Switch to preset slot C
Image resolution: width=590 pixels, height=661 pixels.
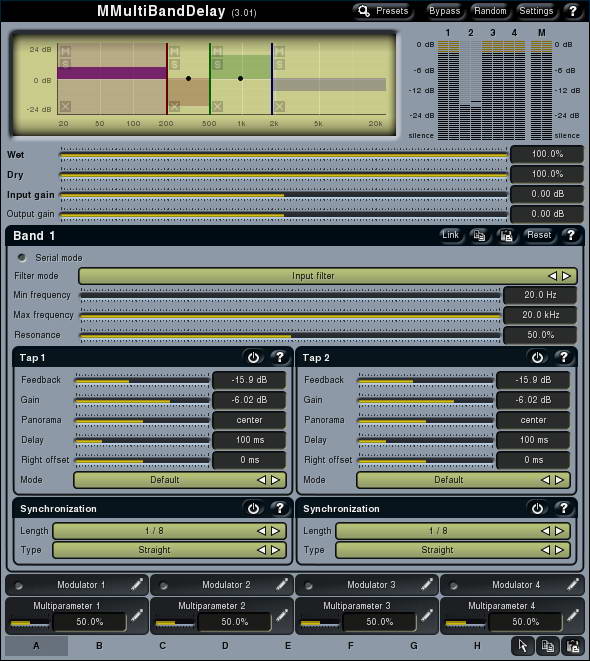click(163, 646)
